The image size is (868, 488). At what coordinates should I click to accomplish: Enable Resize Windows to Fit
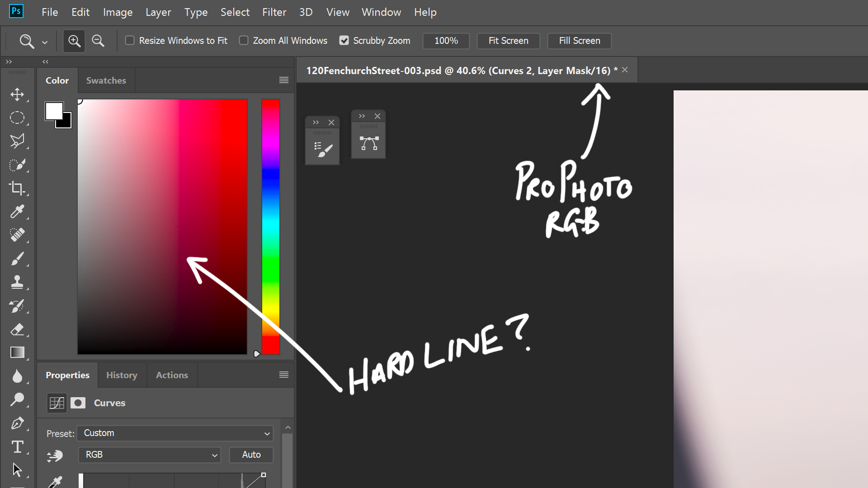pyautogui.click(x=130, y=41)
